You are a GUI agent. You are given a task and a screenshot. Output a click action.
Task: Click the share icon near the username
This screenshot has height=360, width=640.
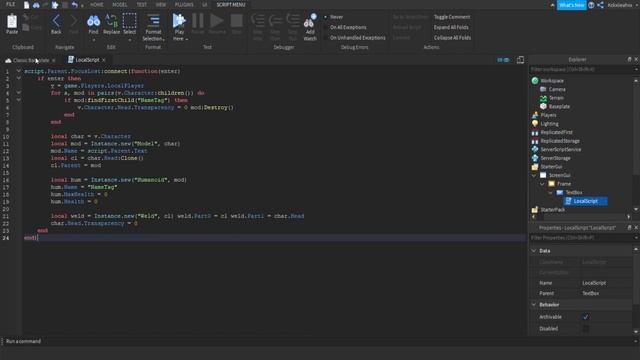pos(600,5)
